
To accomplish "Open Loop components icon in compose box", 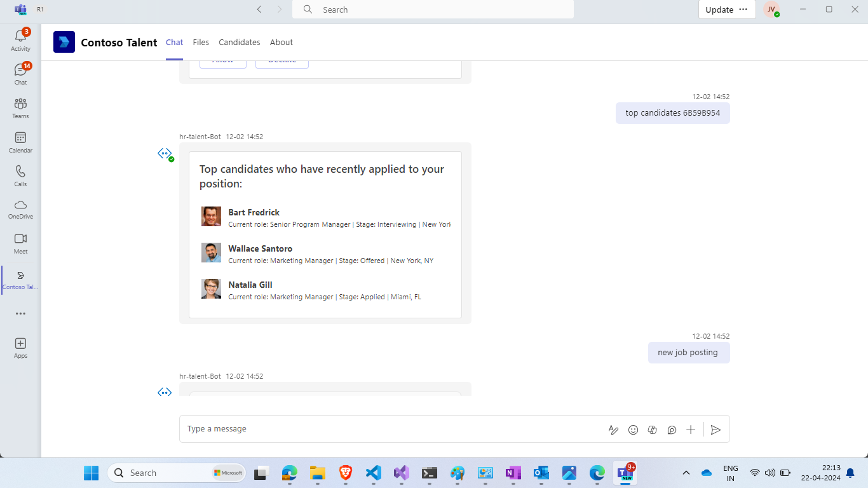I will point(672,430).
